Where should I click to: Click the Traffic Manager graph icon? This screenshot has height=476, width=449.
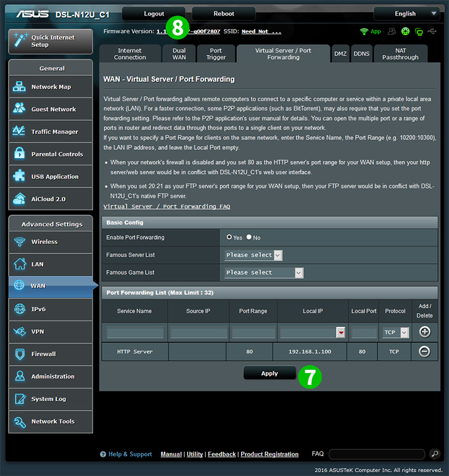pos(19,131)
